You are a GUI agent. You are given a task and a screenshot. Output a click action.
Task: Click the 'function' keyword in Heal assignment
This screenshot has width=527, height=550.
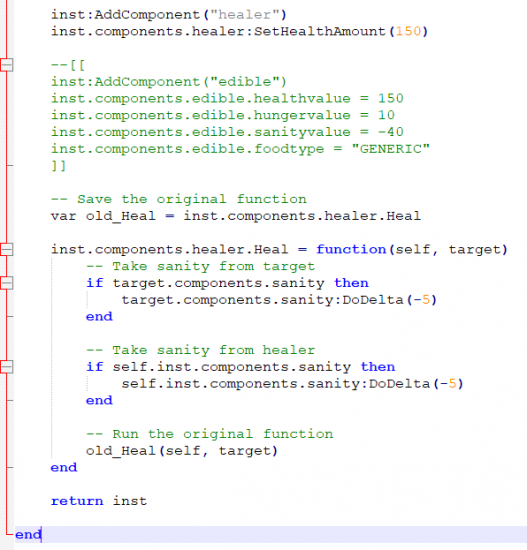click(351, 249)
